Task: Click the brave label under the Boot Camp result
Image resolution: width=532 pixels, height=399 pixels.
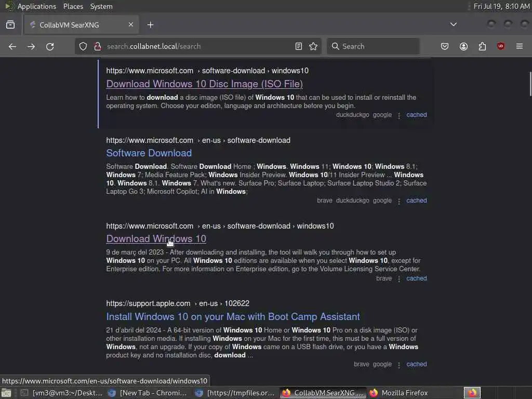Action: 362,364
